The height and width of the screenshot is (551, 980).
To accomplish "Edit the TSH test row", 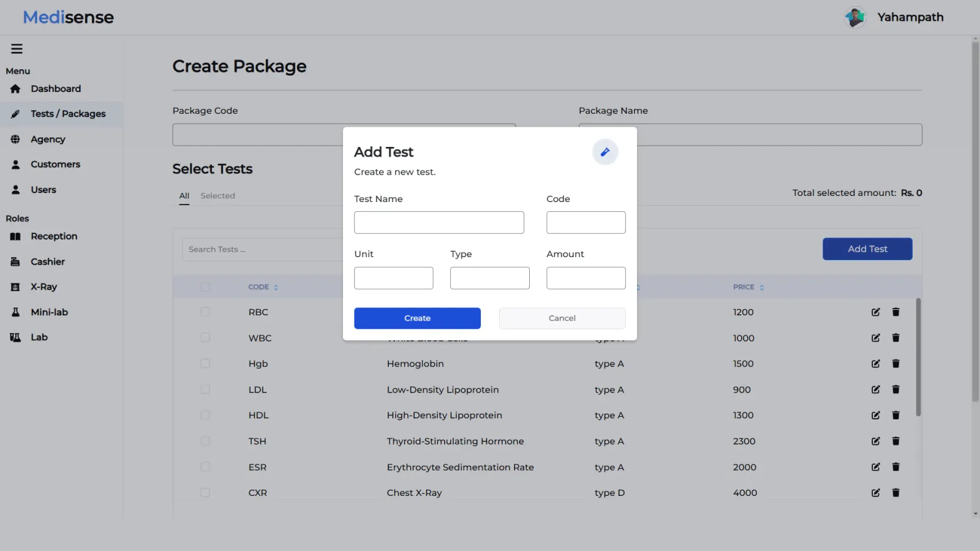I will [x=876, y=441].
